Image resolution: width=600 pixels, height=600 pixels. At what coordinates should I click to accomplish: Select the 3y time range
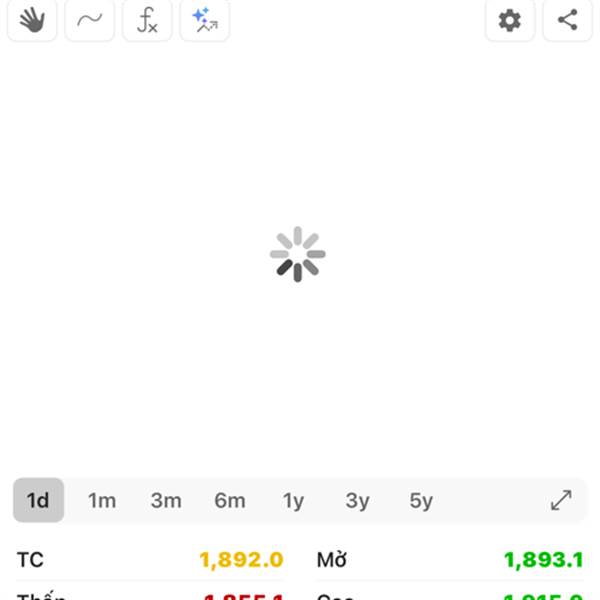coord(357,501)
